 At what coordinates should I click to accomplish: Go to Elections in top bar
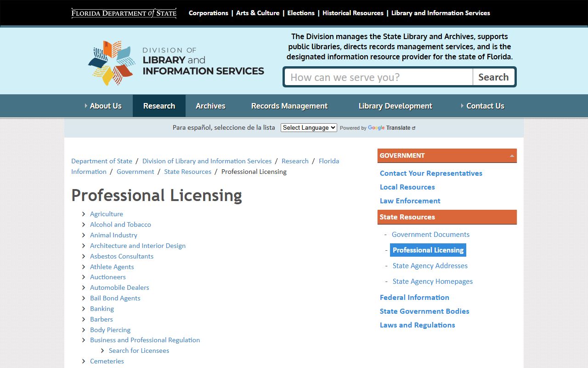tap(301, 13)
